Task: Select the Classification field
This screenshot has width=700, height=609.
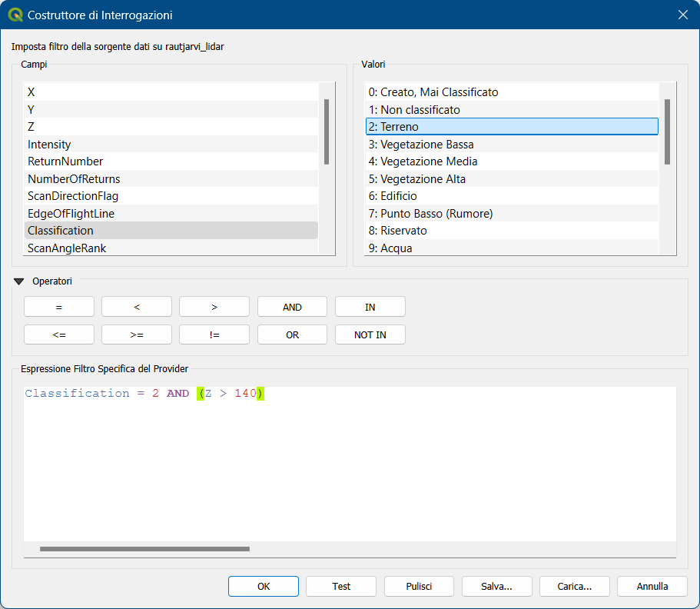Action: [x=171, y=231]
